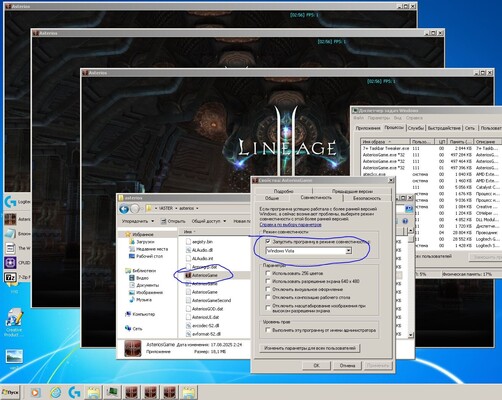
Task: Click large AsteriosGame icon in details pane
Action: (133, 348)
